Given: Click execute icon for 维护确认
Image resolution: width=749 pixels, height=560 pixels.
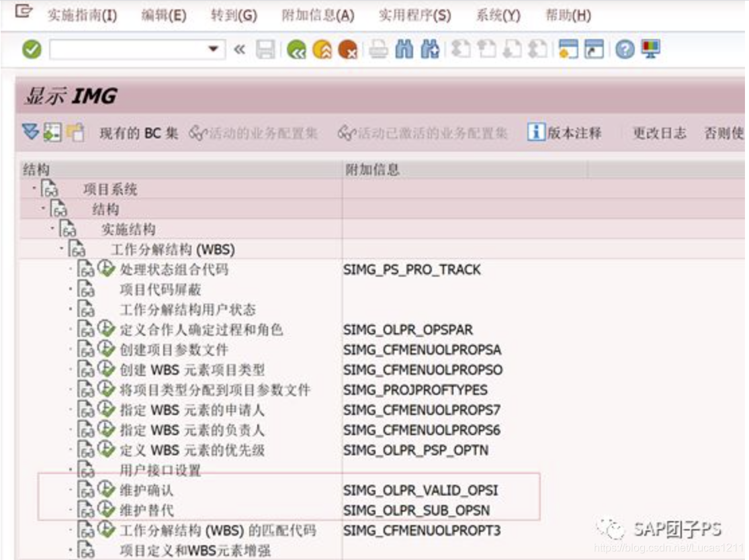Looking at the screenshot, I should tap(107, 489).
